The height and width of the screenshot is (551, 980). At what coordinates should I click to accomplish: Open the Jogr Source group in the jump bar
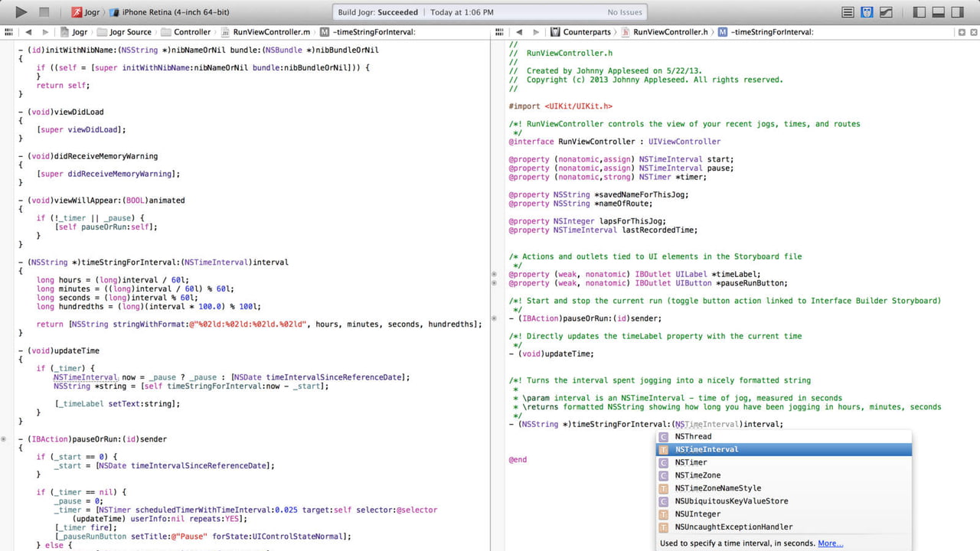tap(123, 32)
